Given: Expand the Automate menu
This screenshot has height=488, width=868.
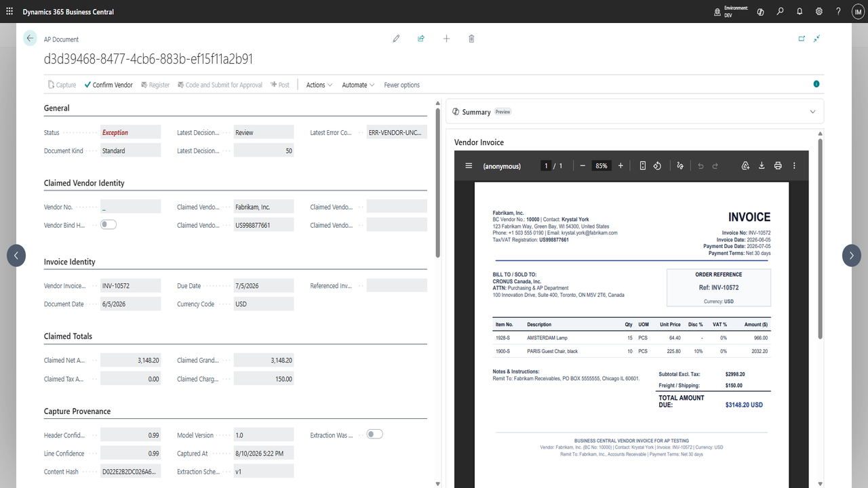Looking at the screenshot, I should [x=358, y=85].
